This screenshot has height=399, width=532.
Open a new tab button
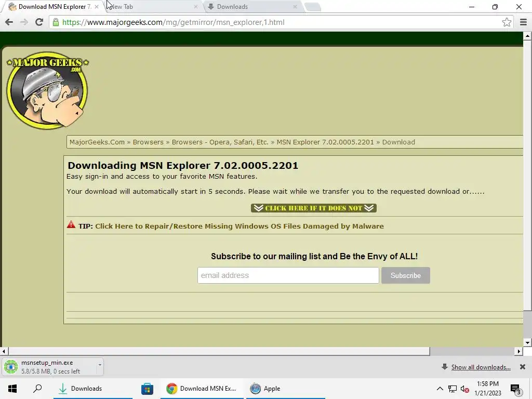coord(312,7)
